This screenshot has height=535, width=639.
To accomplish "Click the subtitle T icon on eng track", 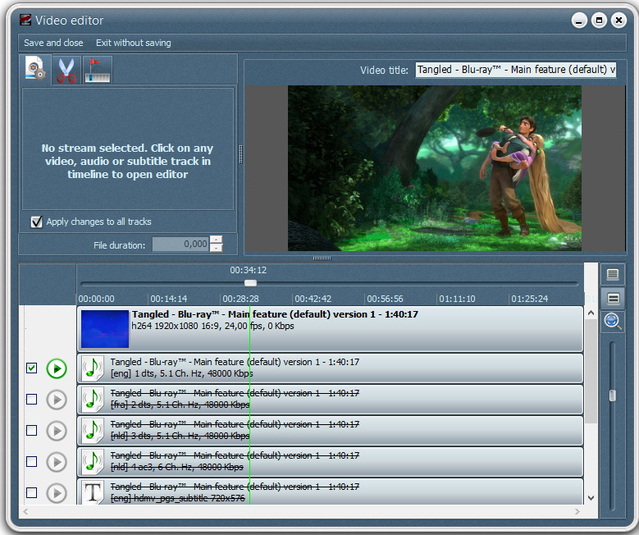I will (93, 493).
